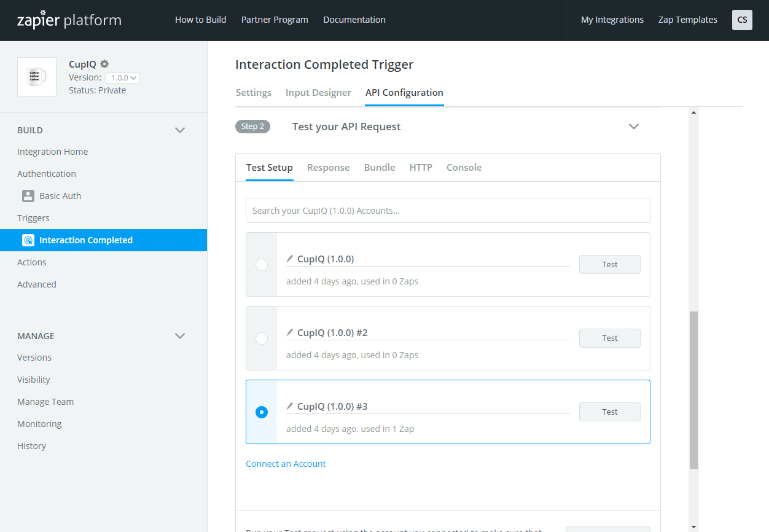Select the API Configuration tab
769x532 pixels.
pos(404,93)
